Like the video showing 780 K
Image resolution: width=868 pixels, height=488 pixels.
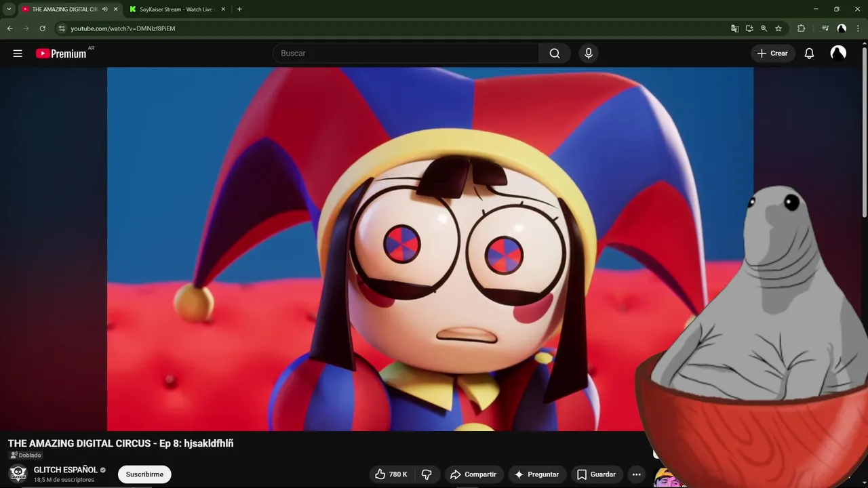click(x=391, y=474)
